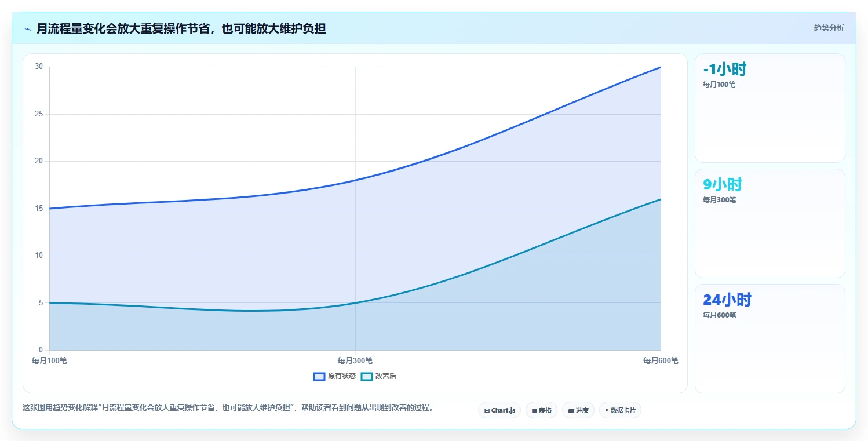Click the description text below the chart

228,408
